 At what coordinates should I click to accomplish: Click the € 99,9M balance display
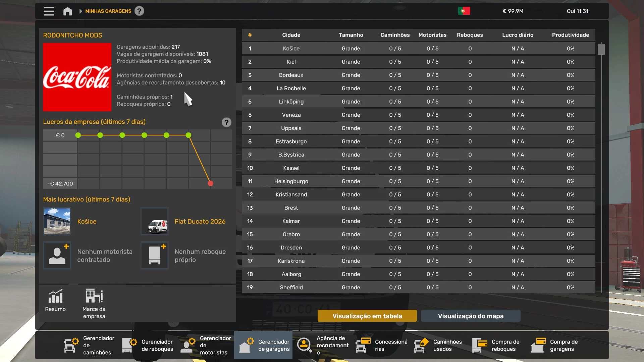[x=513, y=11]
